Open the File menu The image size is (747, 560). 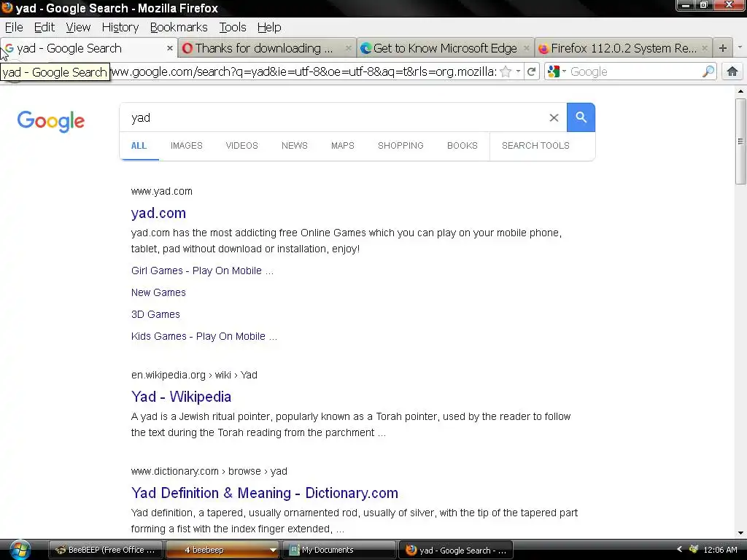tap(14, 27)
